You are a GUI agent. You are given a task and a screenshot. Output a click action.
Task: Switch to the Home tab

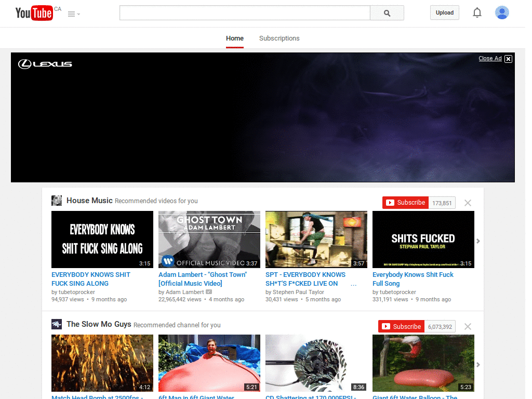coord(235,38)
